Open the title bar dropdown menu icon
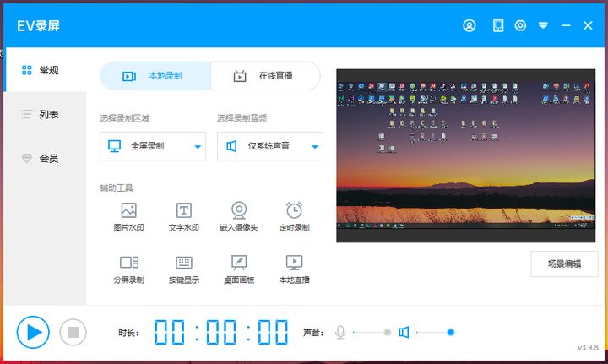Image resolution: width=608 pixels, height=364 pixels. click(x=543, y=25)
